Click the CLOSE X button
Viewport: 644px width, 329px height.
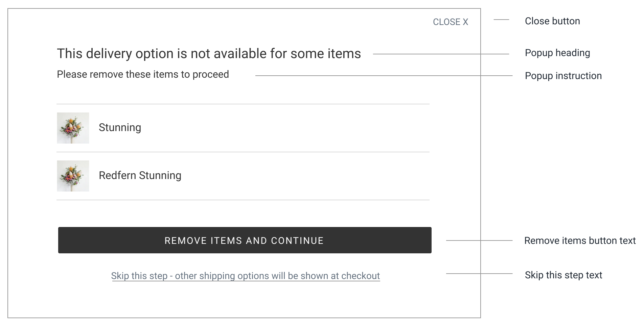[451, 22]
